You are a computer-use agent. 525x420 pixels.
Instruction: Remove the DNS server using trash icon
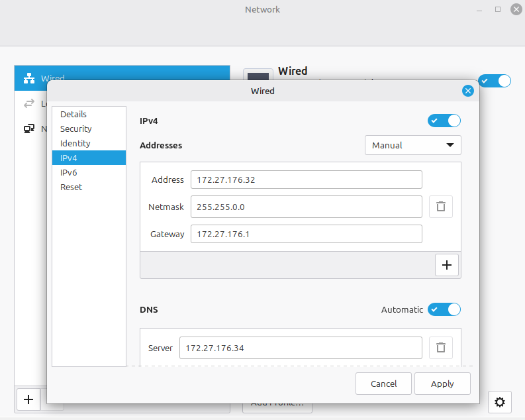click(440, 347)
